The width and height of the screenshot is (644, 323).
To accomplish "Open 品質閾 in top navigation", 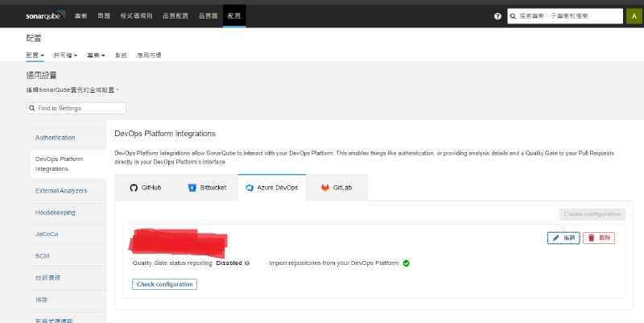I will click(x=205, y=15).
